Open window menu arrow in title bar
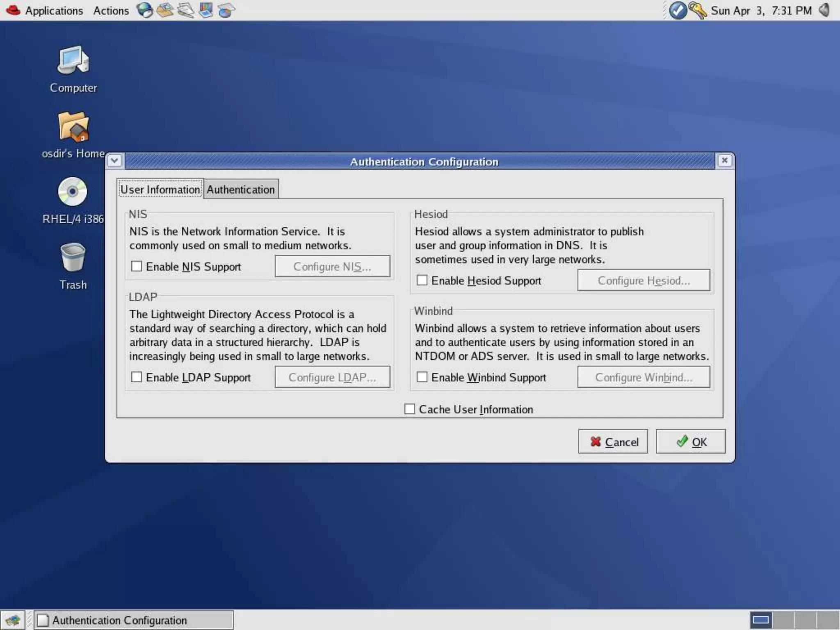The width and height of the screenshot is (840, 630). click(x=115, y=160)
